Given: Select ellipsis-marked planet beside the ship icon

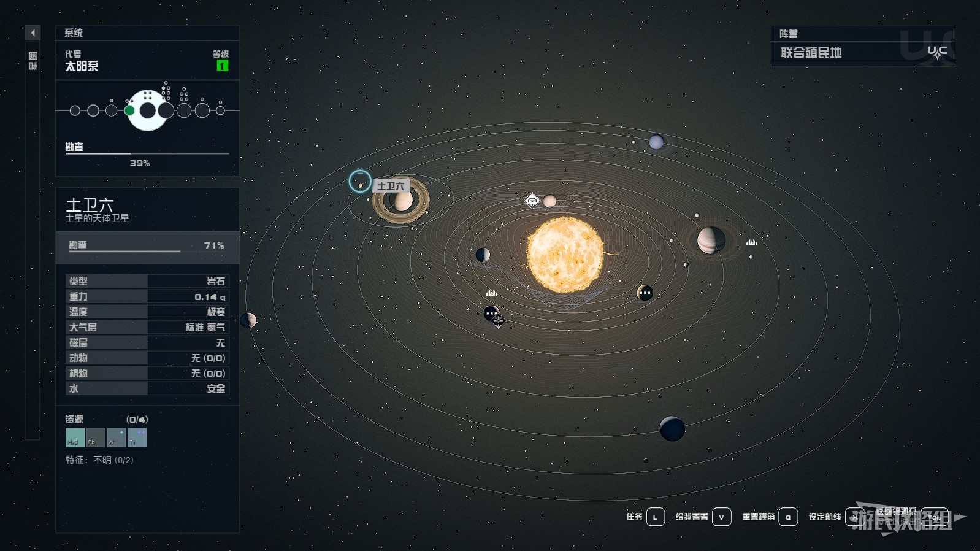Looking at the screenshot, I should (x=490, y=313).
